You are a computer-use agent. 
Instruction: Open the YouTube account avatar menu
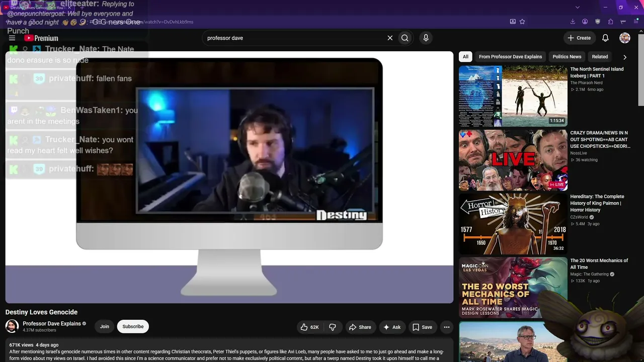pyautogui.click(x=625, y=38)
